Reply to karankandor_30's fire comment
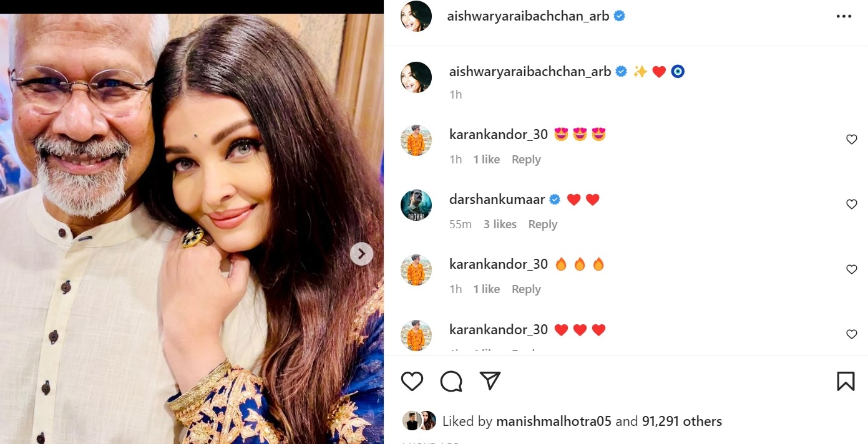868x444 pixels. click(x=526, y=289)
